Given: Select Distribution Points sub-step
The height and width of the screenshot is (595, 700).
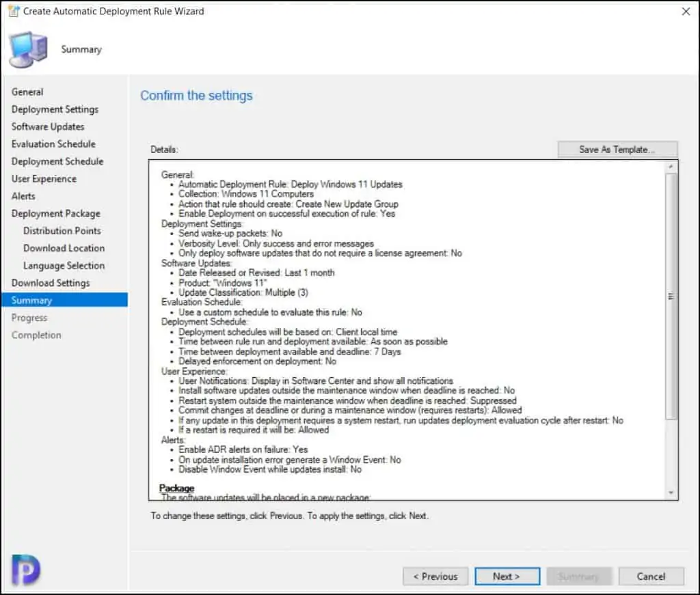Looking at the screenshot, I should click(x=62, y=231).
